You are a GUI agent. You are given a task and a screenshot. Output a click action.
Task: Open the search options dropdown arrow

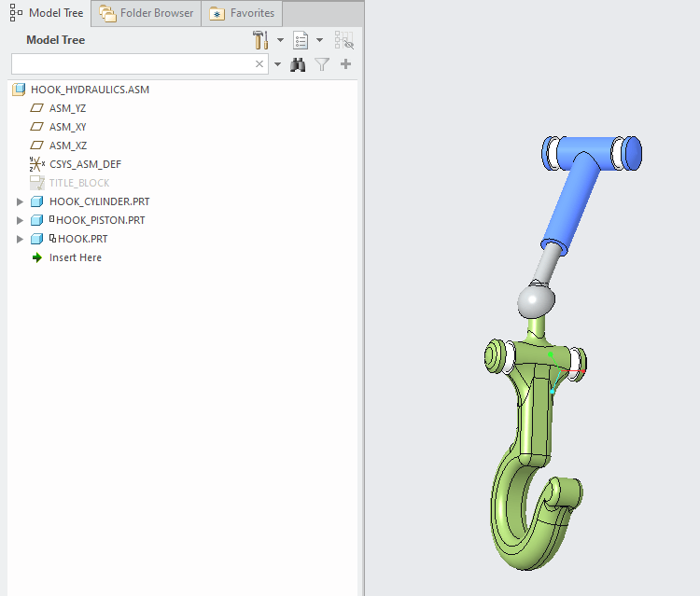point(278,64)
